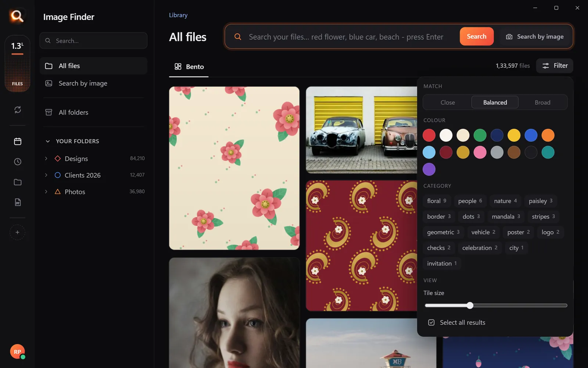This screenshot has width=588, height=368.
Task: Pick the purple colour swatch
Action: pyautogui.click(x=429, y=169)
